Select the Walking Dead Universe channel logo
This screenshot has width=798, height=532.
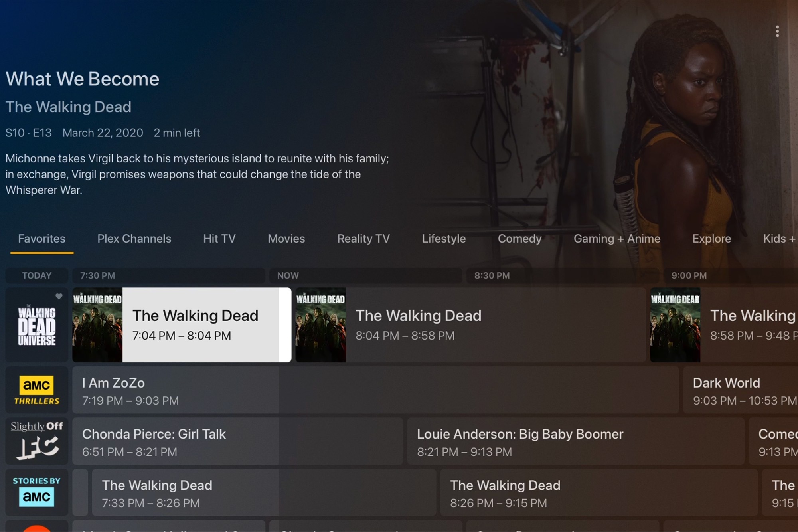[37, 325]
